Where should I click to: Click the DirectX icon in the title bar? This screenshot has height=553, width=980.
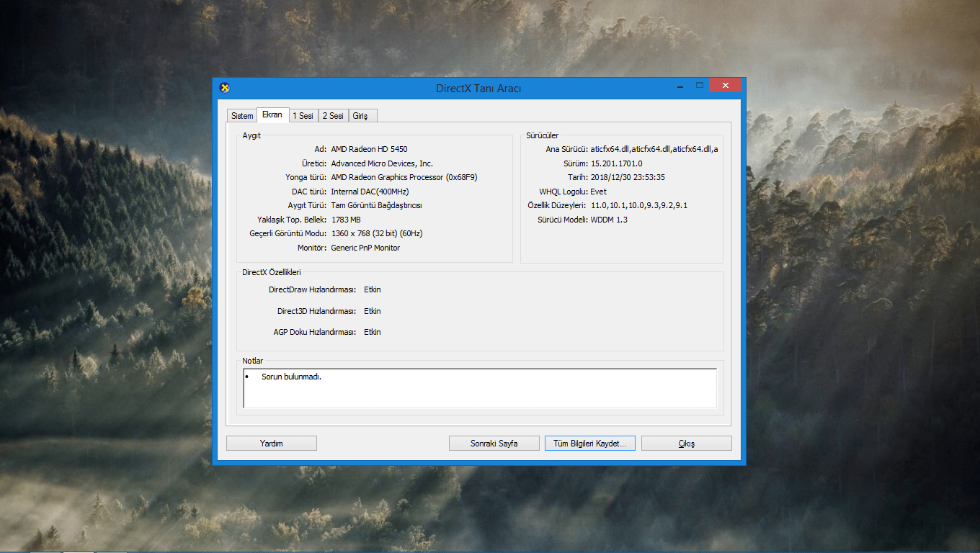[x=225, y=88]
